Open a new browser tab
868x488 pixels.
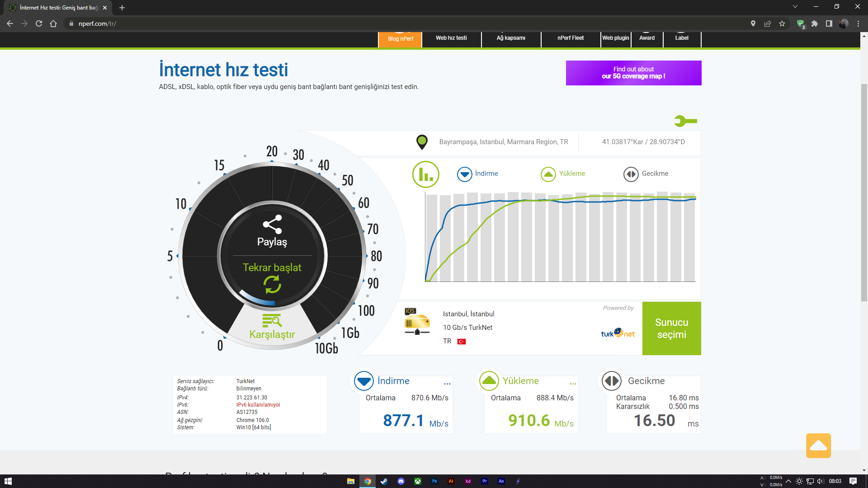pyautogui.click(x=122, y=8)
